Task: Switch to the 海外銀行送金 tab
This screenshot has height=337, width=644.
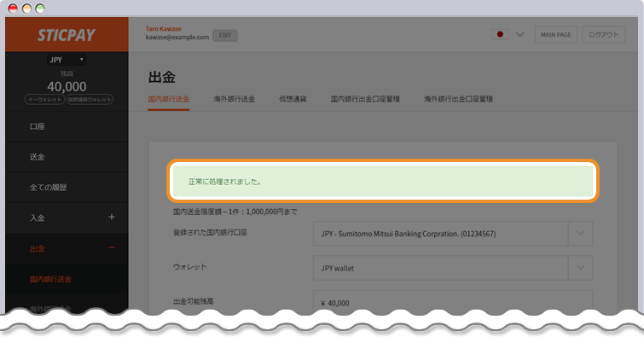Action: [234, 99]
